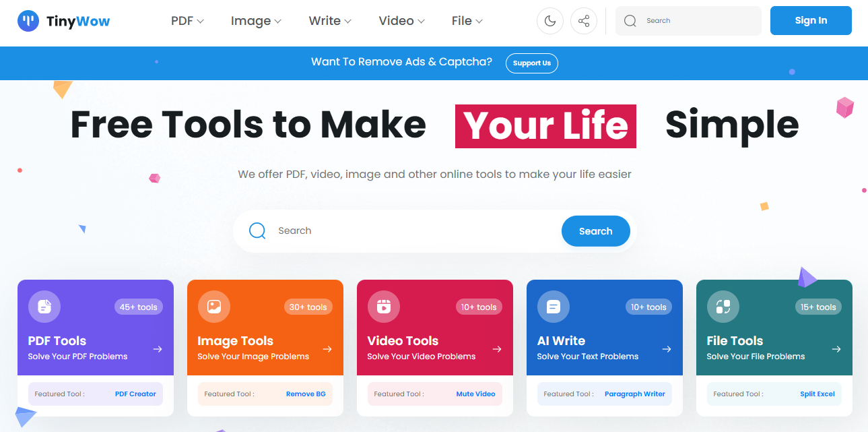The width and height of the screenshot is (868, 432).
Task: Click 'Solve Your Image Problems' text
Action: 253,357
